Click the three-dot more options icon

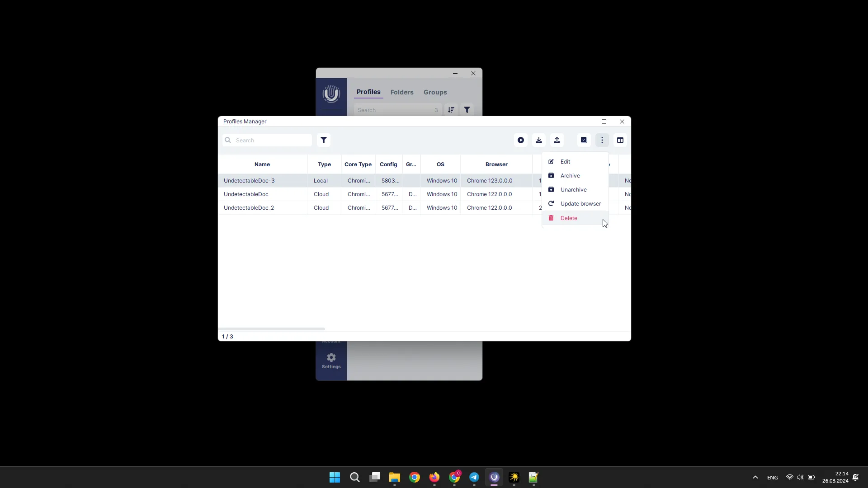(x=603, y=140)
